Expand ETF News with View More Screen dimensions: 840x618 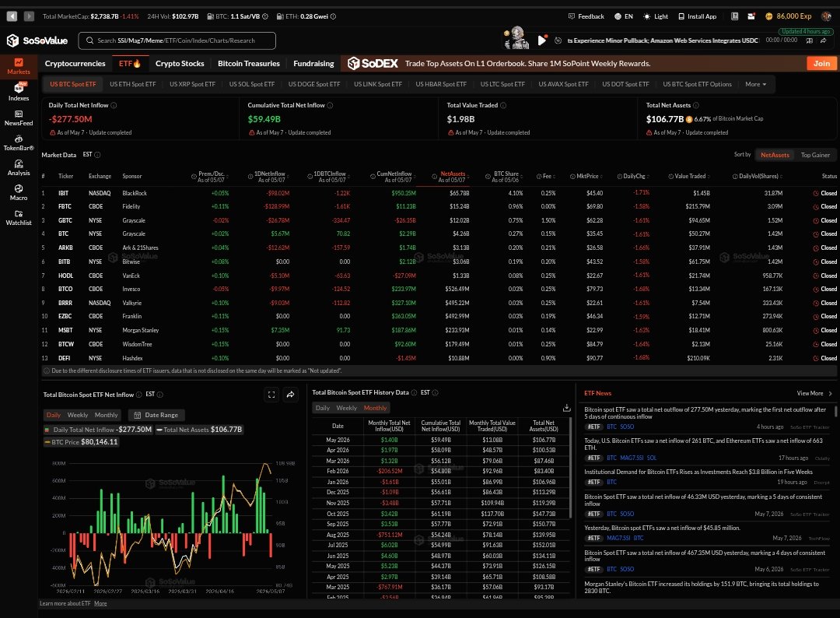(814, 393)
